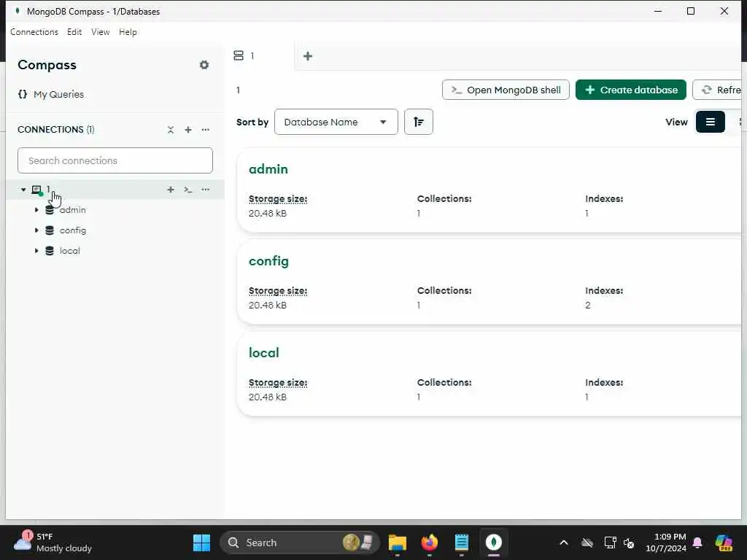Open File Explorer from taskbar
The image size is (747, 560).
pos(398,542)
